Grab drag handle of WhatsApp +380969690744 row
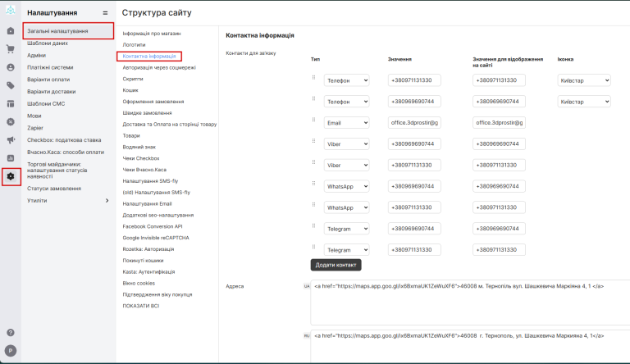 pyautogui.click(x=314, y=184)
